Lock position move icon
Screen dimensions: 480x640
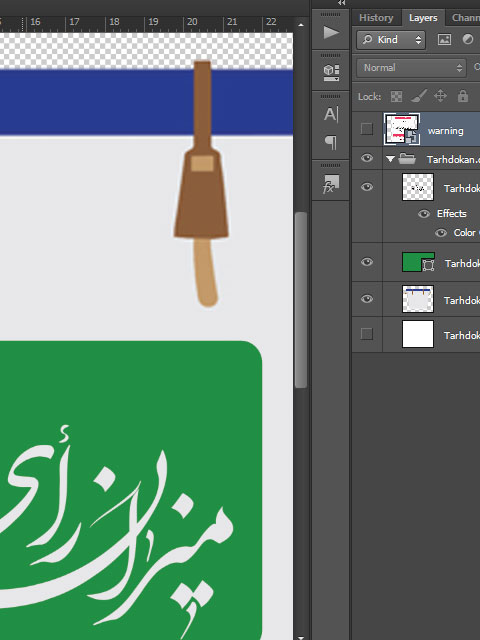(440, 96)
